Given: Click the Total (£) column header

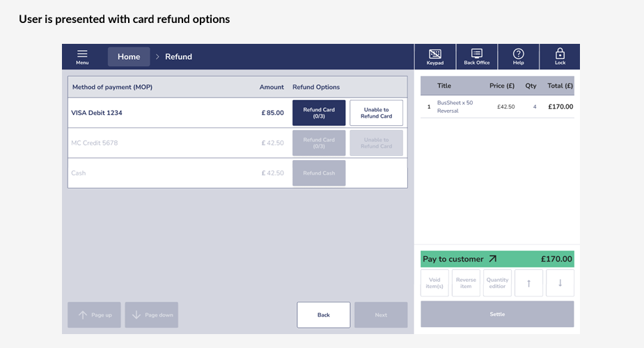Looking at the screenshot, I should [560, 86].
